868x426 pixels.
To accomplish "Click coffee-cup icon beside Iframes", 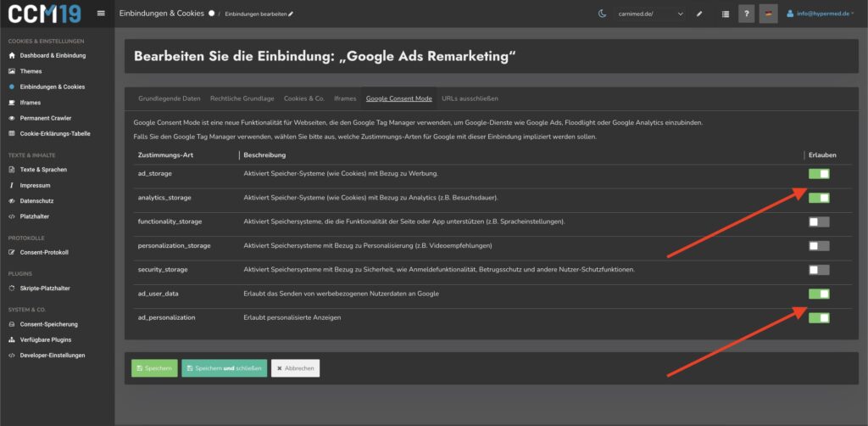I will pyautogui.click(x=12, y=103).
